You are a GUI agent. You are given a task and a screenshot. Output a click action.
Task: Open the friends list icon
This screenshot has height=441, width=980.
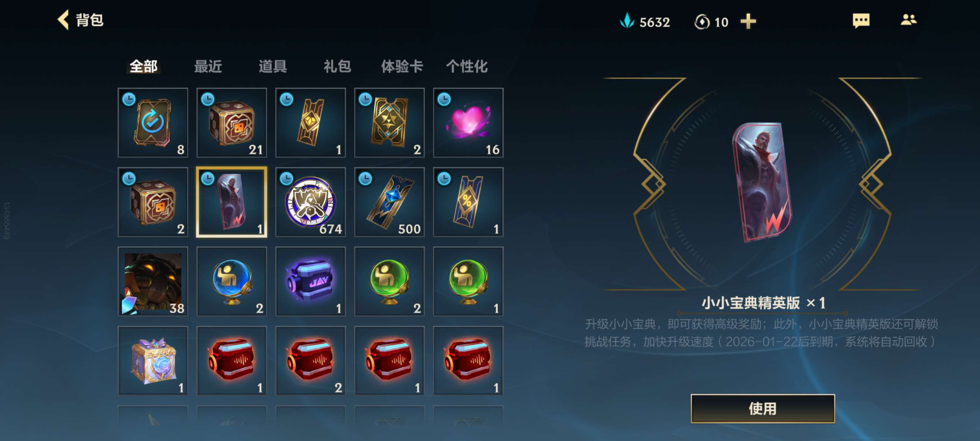(x=909, y=20)
